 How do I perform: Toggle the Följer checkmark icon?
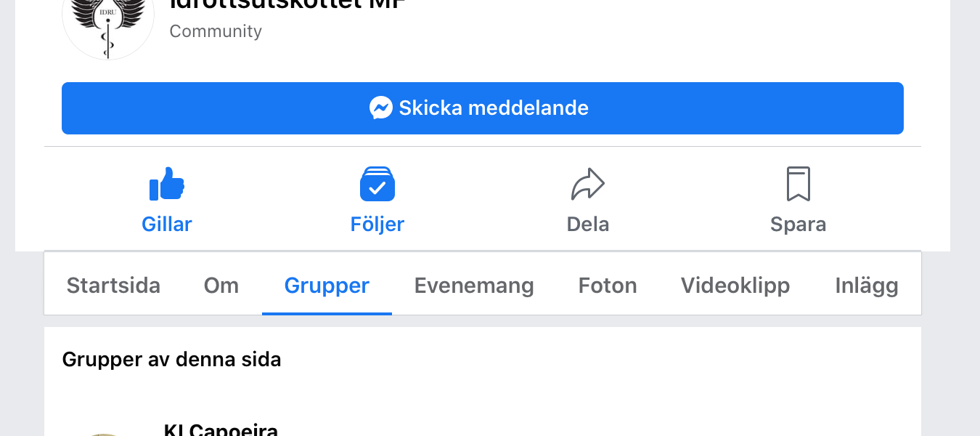[x=377, y=184]
